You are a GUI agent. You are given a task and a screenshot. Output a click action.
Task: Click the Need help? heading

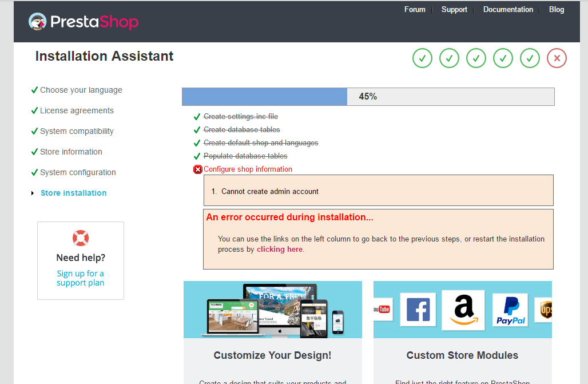pos(81,258)
